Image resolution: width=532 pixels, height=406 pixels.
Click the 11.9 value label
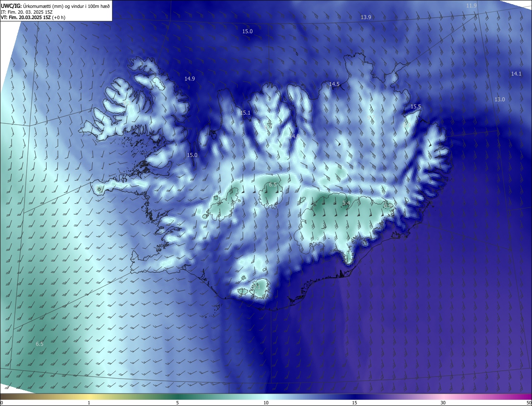click(x=471, y=5)
